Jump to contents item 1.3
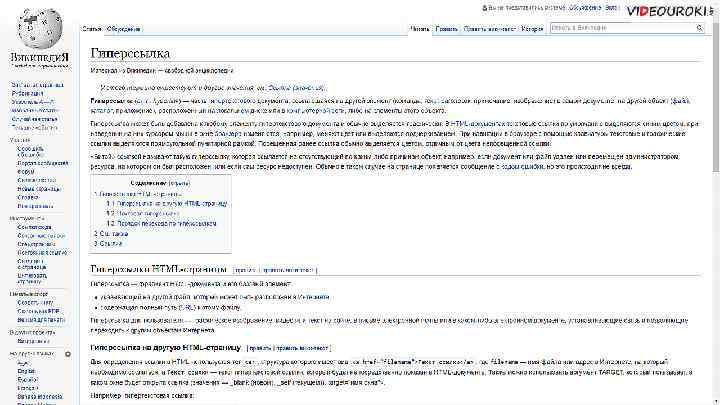This screenshot has width=720, height=405. [162, 224]
